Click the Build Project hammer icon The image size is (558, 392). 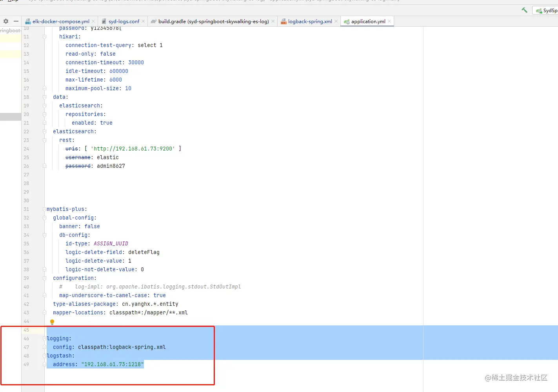coord(524,10)
